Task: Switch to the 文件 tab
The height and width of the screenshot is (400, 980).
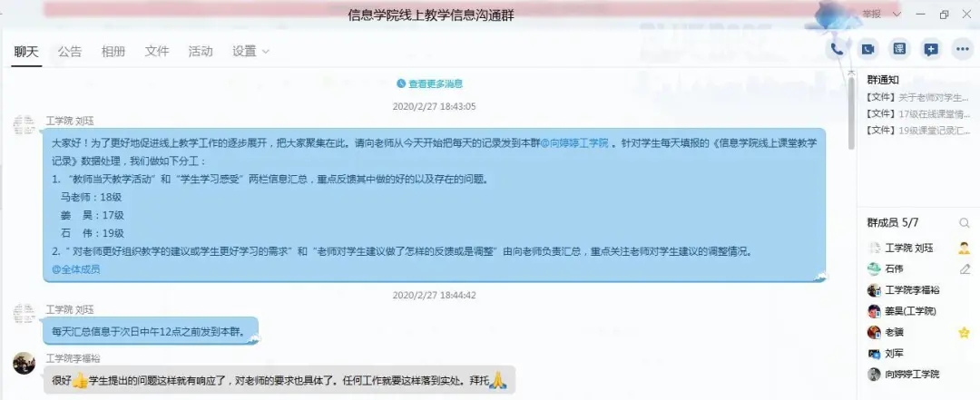Action: (157, 52)
